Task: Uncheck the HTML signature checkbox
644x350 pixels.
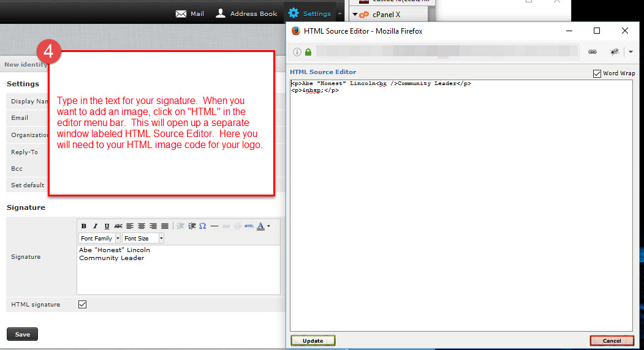Action: (x=83, y=304)
